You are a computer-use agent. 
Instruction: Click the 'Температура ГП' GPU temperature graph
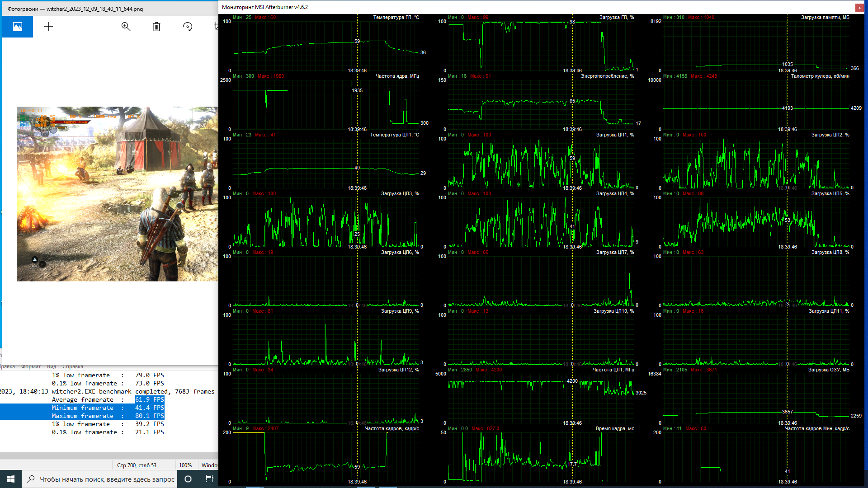(325, 45)
